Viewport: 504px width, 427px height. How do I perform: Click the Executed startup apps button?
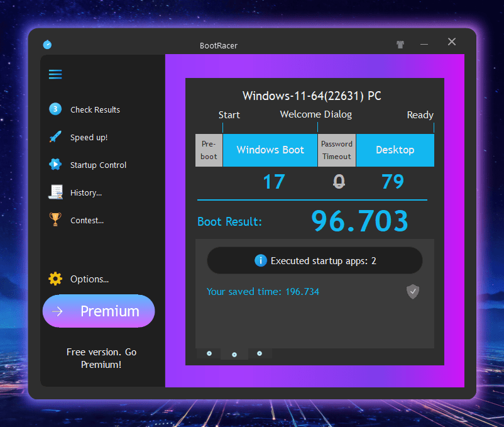click(315, 260)
